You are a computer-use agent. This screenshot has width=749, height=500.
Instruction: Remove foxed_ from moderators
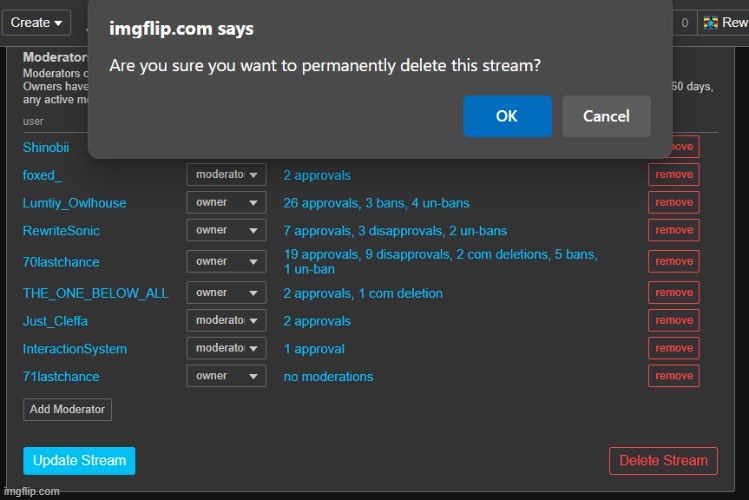[x=674, y=175]
